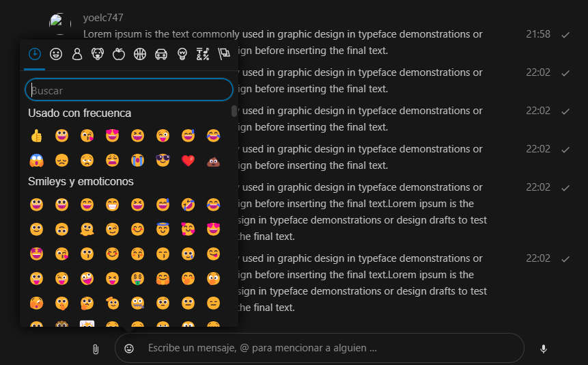The height and width of the screenshot is (365, 588).
Task: Open the travel emoji category (car icon)
Action: tap(161, 54)
